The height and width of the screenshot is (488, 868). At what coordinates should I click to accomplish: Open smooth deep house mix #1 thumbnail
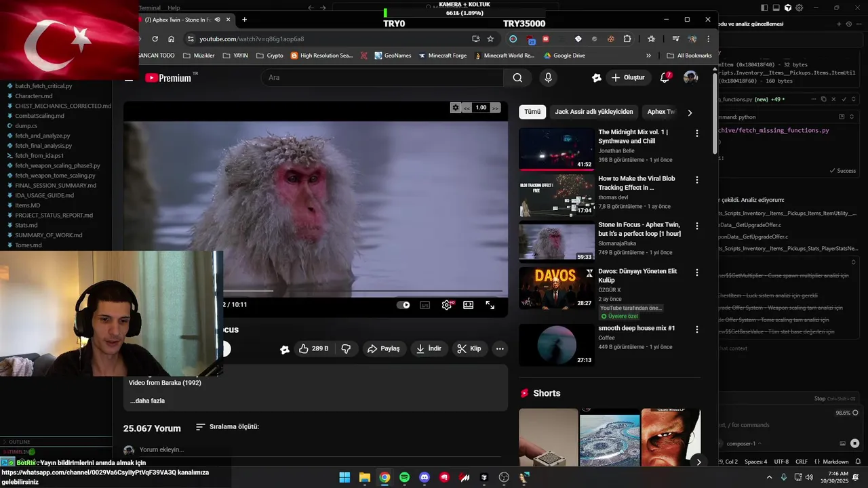(x=557, y=345)
